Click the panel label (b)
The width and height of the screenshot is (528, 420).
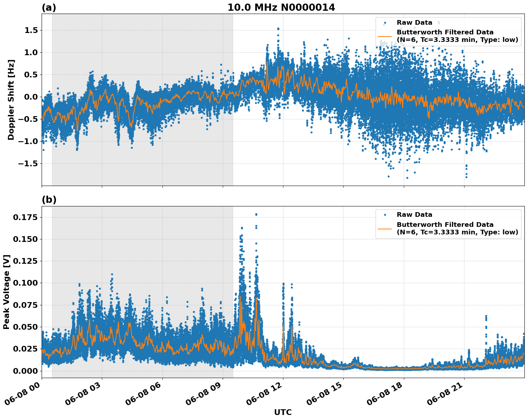pos(49,199)
